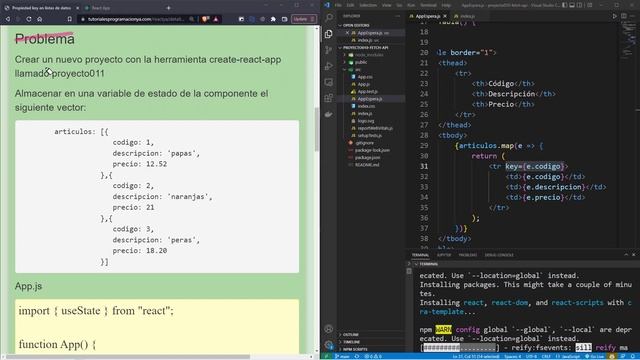Image resolution: width=640 pixels, height=360 pixels.
Task: Switch to the Jupyter panel tab
Action: click(444, 255)
